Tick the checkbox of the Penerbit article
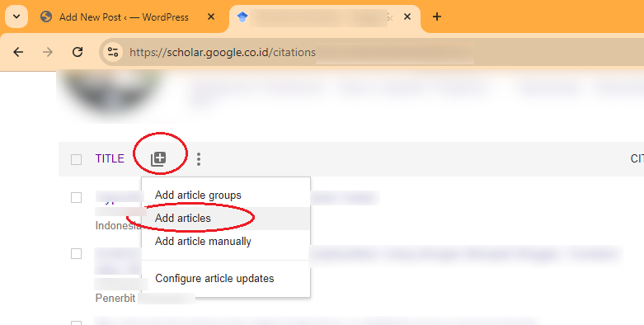Viewport: 644px width, 325px height. click(x=77, y=254)
